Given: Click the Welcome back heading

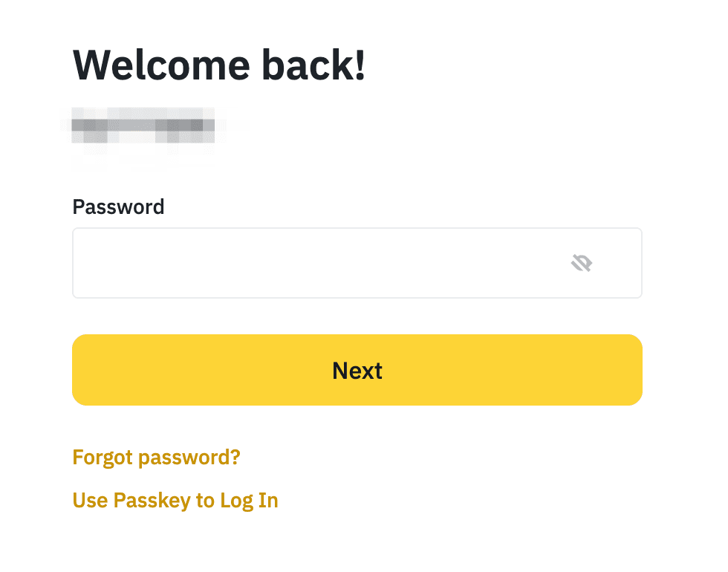Looking at the screenshot, I should point(219,65).
